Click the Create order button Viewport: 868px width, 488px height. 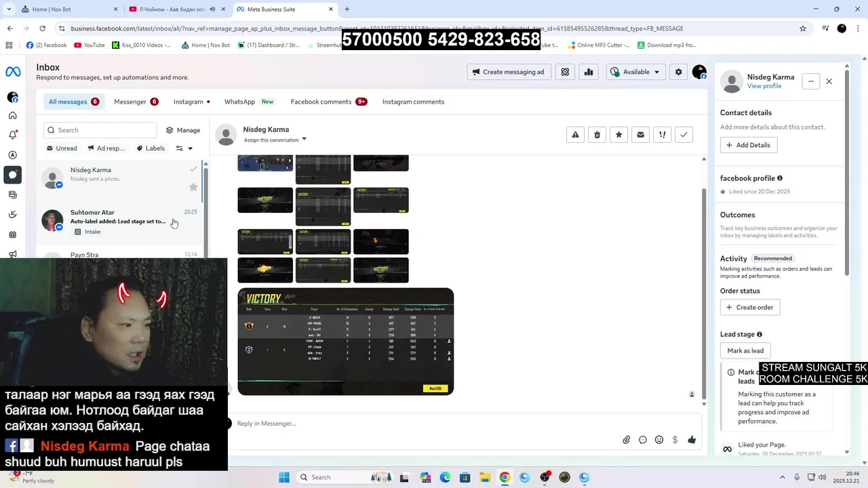[750, 307]
